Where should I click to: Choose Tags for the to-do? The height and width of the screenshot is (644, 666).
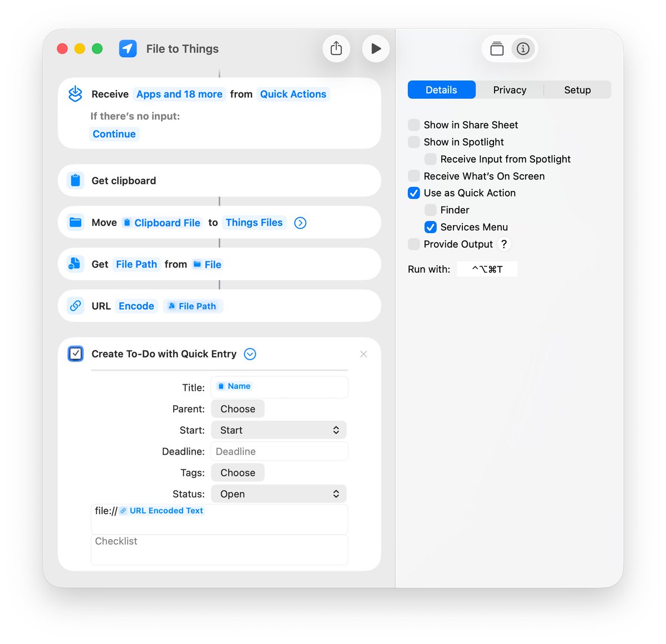pos(238,473)
